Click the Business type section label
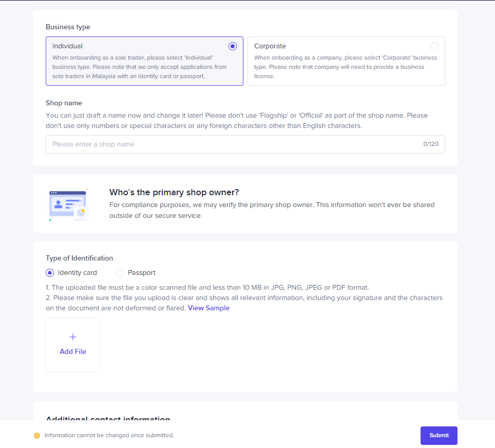The image size is (495, 448). click(68, 27)
